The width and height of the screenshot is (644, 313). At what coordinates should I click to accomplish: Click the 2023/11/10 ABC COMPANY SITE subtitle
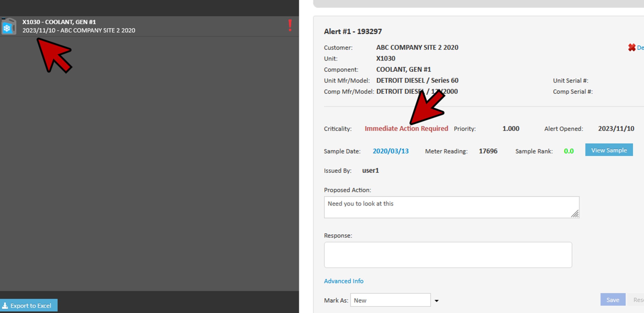79,30
